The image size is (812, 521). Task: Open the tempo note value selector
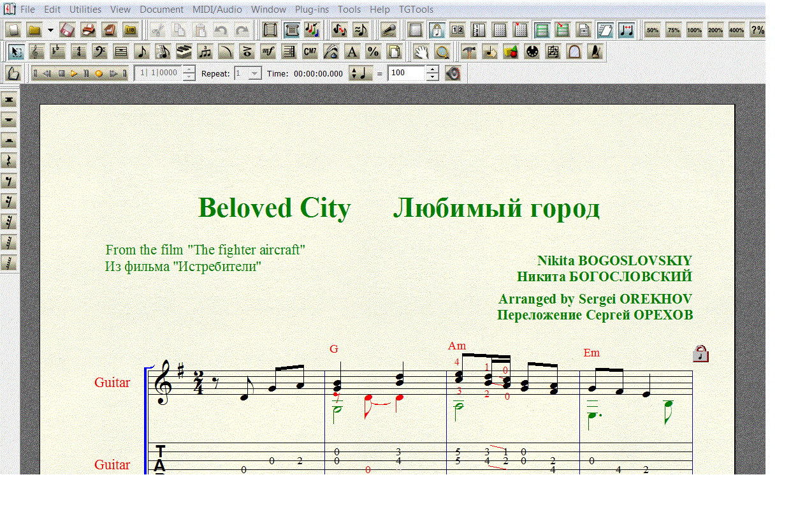[x=361, y=73]
